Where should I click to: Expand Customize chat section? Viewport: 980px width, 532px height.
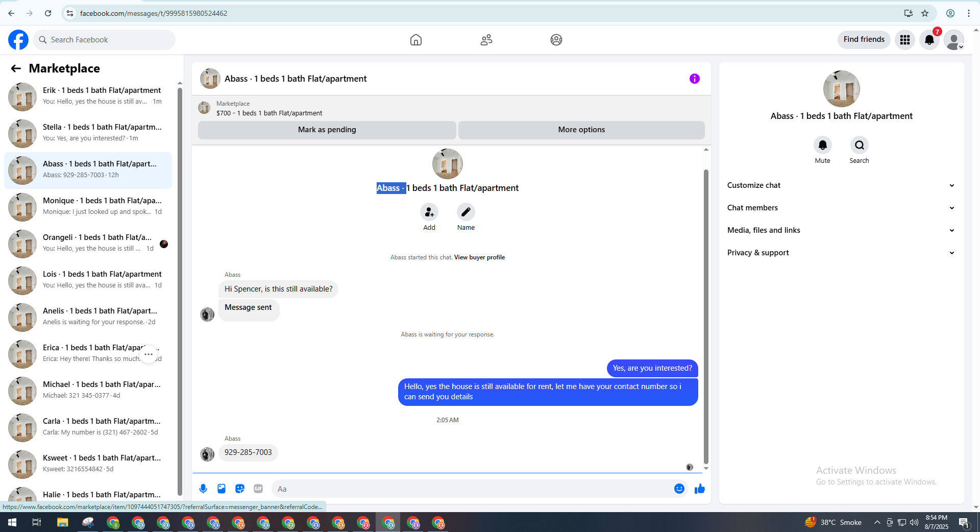[841, 185]
